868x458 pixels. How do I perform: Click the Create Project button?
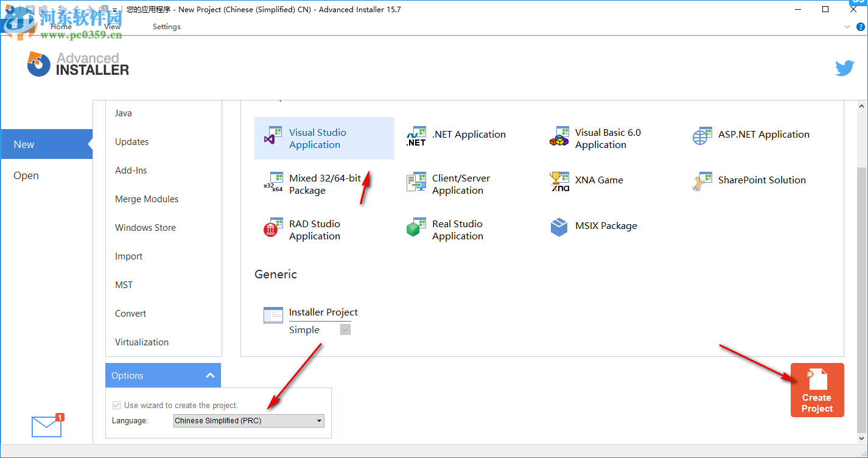[817, 390]
